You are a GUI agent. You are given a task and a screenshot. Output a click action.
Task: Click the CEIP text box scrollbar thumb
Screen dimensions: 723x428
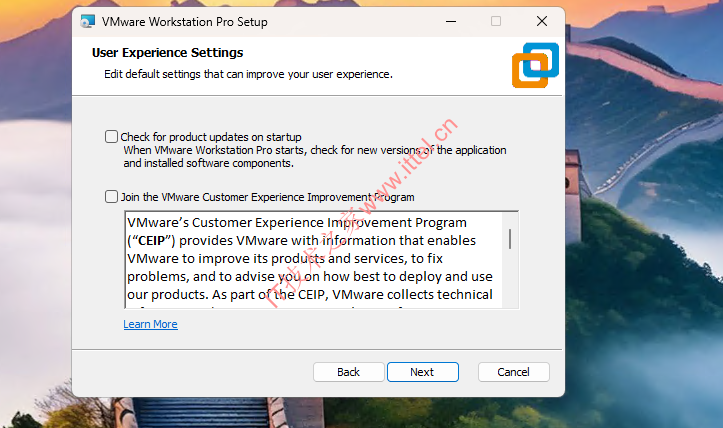click(x=510, y=238)
